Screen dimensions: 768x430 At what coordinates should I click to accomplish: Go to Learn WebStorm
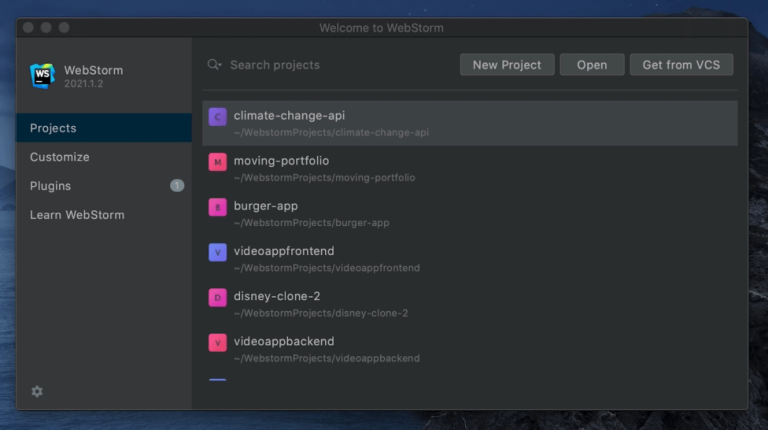pyautogui.click(x=104, y=215)
